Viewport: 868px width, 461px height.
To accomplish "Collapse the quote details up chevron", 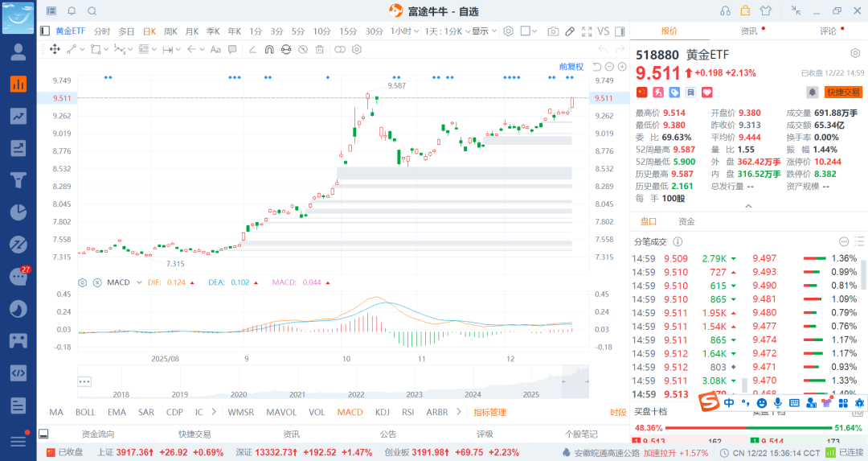I will [x=748, y=206].
